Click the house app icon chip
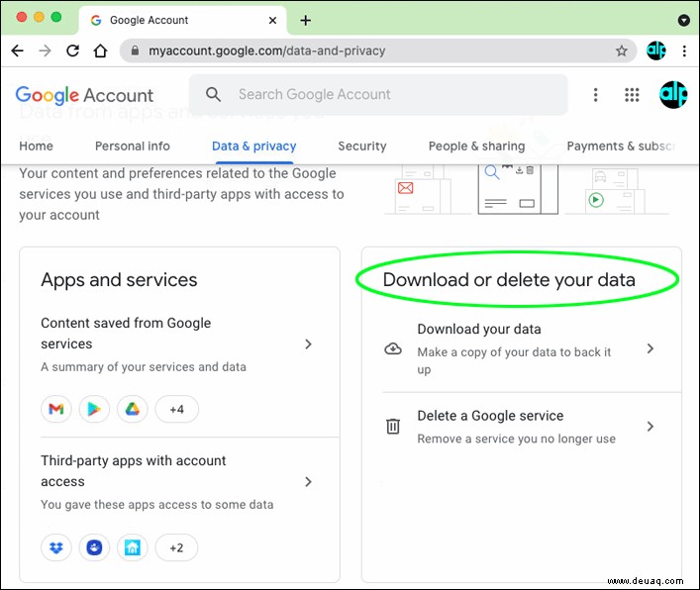The width and height of the screenshot is (700, 590). [132, 547]
